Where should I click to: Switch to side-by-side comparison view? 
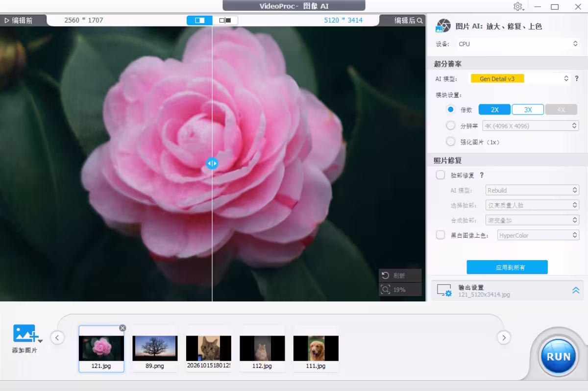click(225, 20)
